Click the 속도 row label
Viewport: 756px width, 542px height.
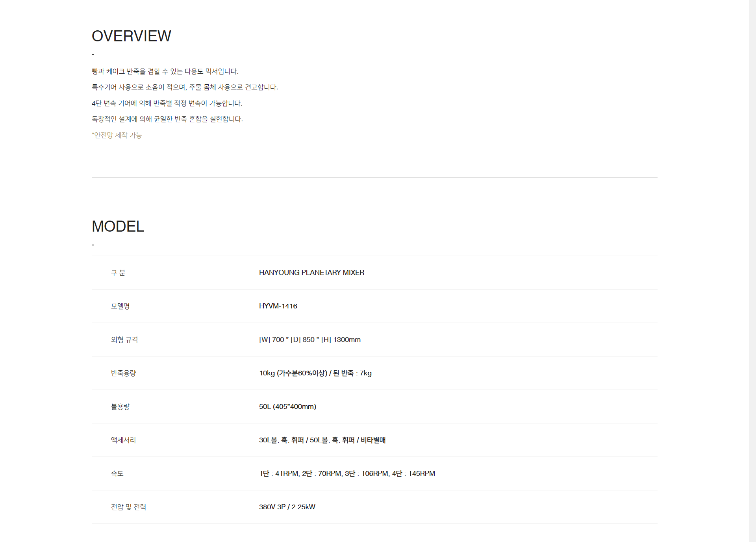117,473
